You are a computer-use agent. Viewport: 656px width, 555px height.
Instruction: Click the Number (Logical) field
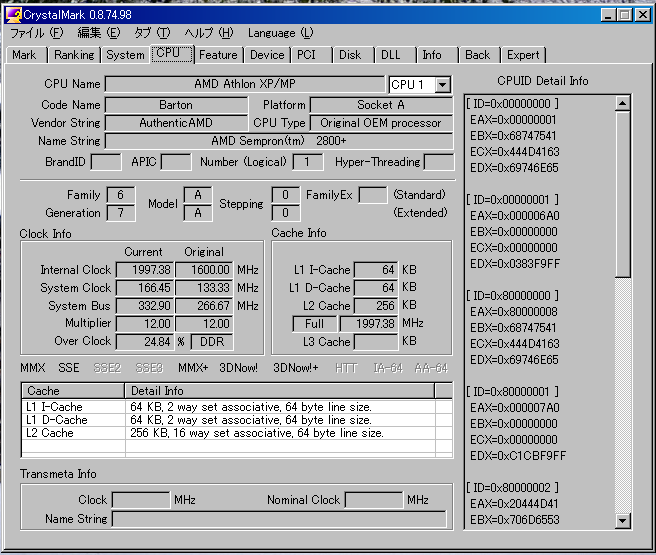(x=308, y=162)
